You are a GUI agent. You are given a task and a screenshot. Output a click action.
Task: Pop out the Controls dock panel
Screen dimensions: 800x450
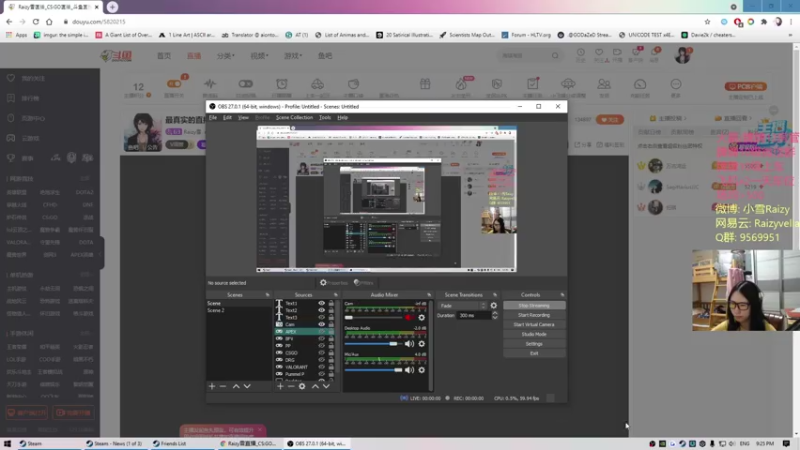tap(562, 295)
